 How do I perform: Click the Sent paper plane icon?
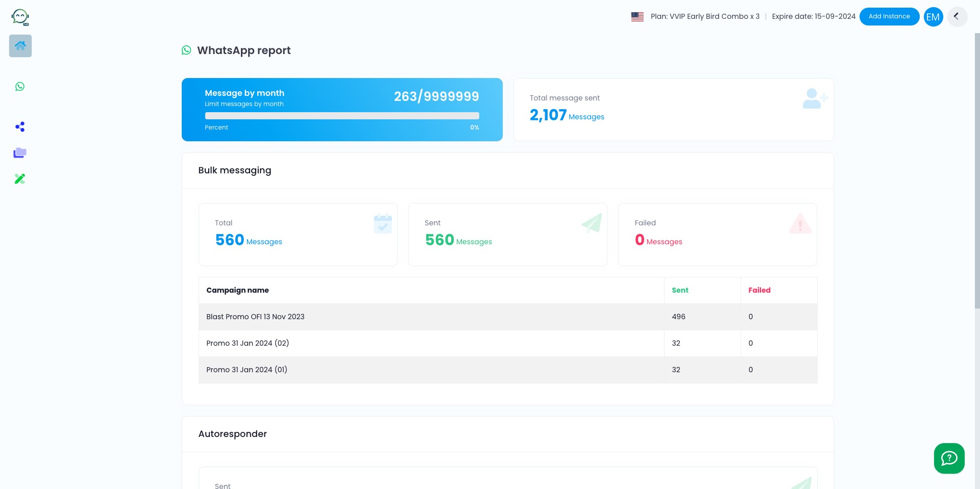pyautogui.click(x=592, y=223)
